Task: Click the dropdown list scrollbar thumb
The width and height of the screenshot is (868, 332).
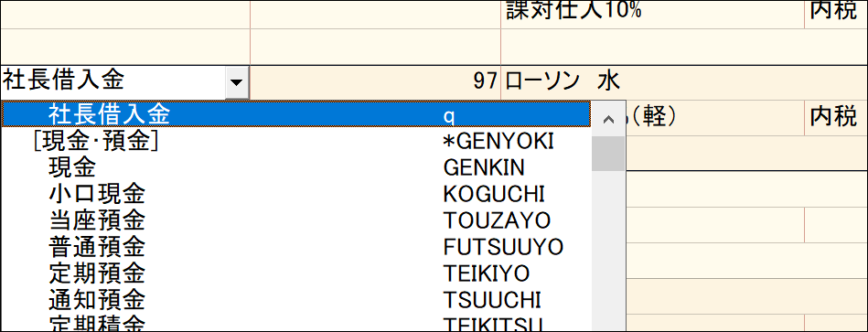Action: point(608,154)
